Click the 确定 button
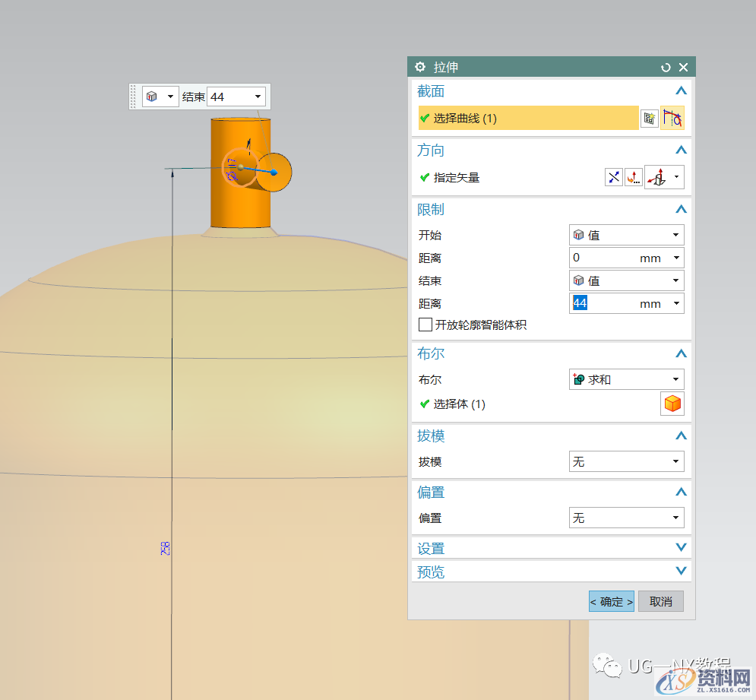Viewport: 756px width, 700px height. (x=612, y=601)
